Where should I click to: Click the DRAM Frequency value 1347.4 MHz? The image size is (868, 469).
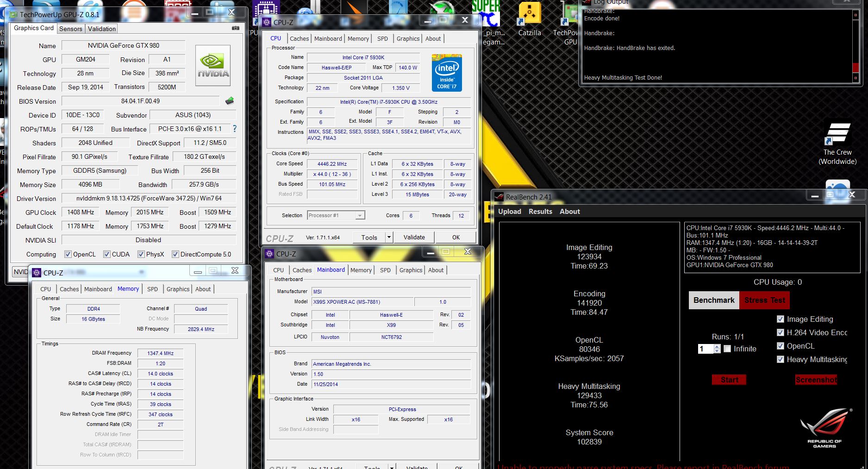(161, 353)
